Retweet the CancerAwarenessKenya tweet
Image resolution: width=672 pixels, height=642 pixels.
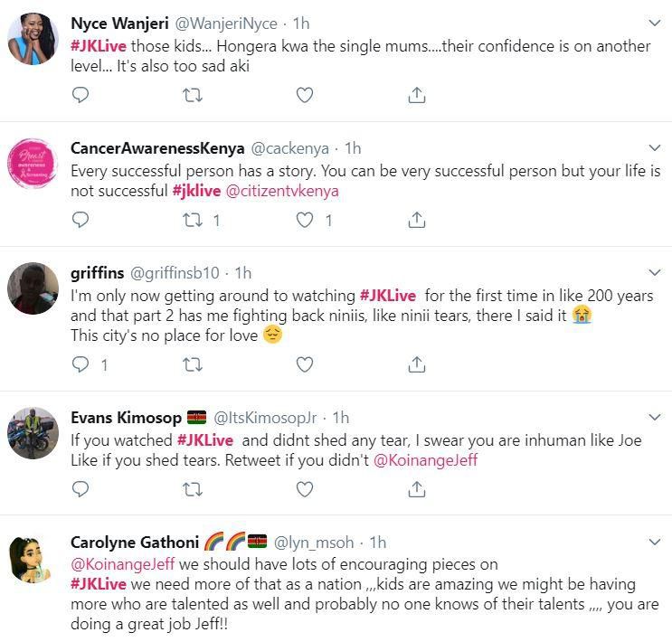point(192,219)
